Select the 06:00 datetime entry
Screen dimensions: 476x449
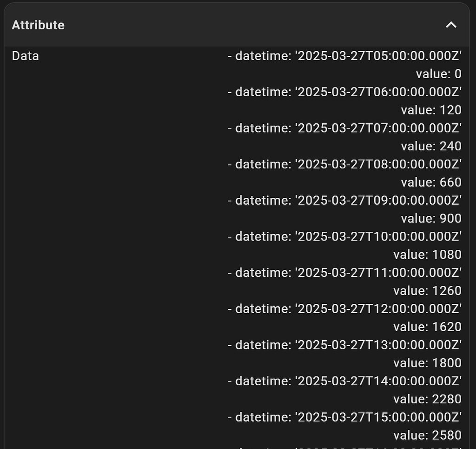click(x=344, y=92)
